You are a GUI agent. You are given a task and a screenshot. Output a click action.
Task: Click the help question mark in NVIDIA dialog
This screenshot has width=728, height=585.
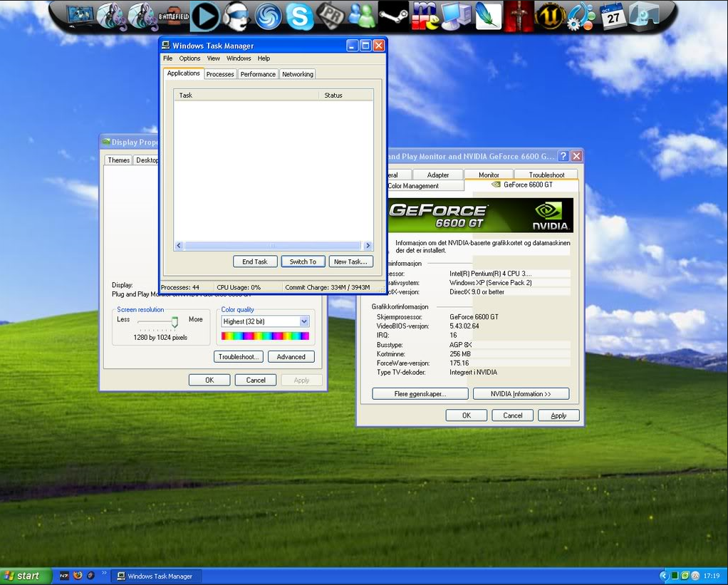[563, 156]
